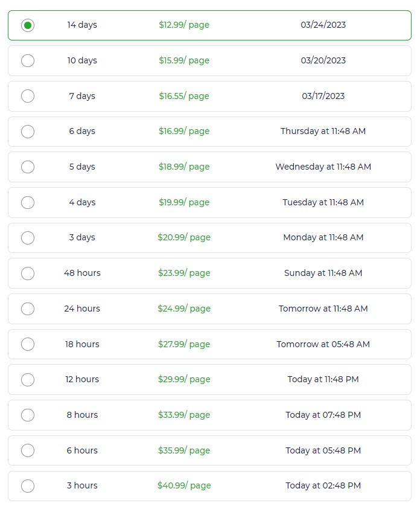Screen dimensions: 420x509
Task: Choose the 12 hours radio option
Action: (28, 379)
